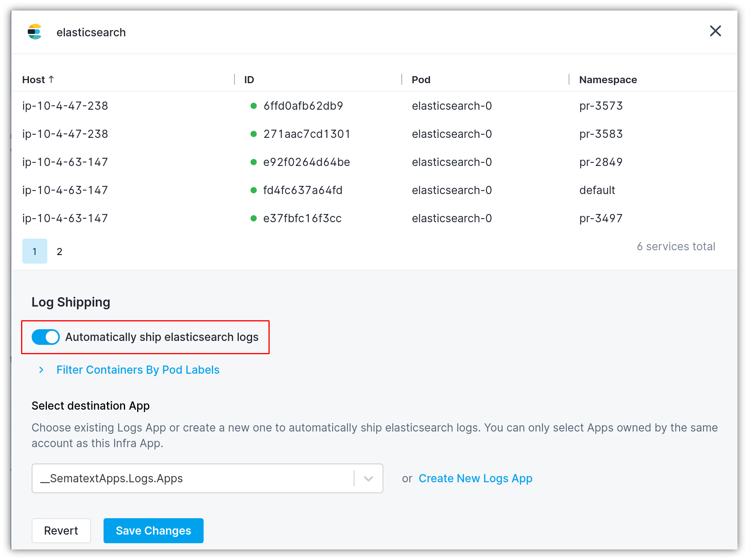748x560 pixels.
Task: Click pod elasticsearch-0 in pr-3573 row
Action: [x=452, y=106]
